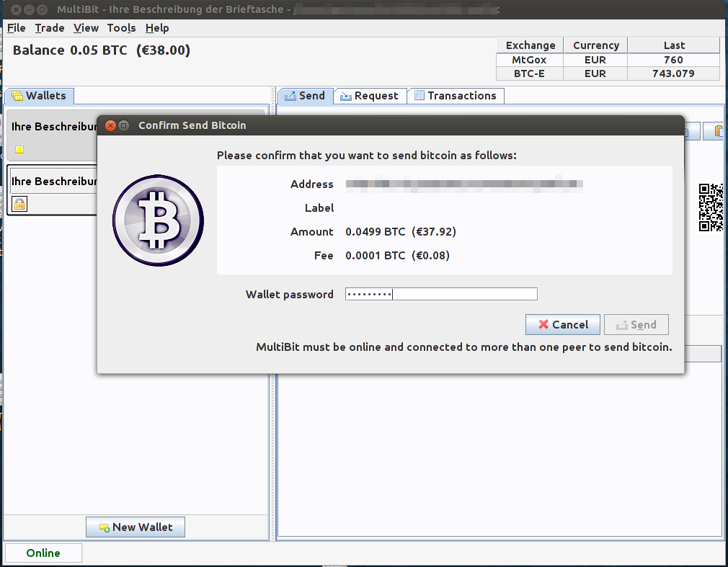Close the Confirm Send Bitcoin dialog
The height and width of the screenshot is (567, 728).
[x=110, y=126]
